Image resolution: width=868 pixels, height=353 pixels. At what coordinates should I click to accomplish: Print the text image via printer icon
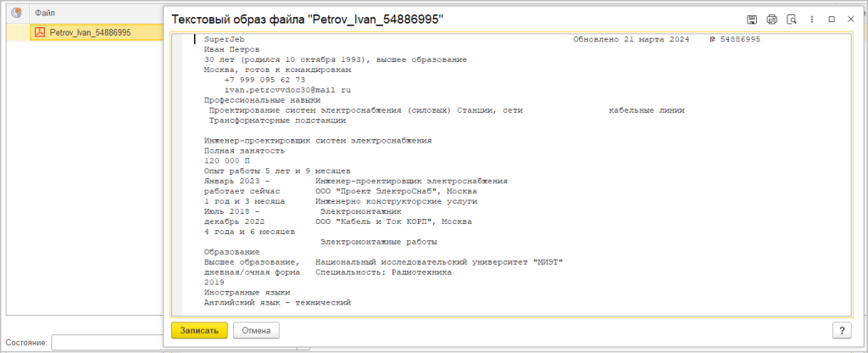[x=771, y=20]
